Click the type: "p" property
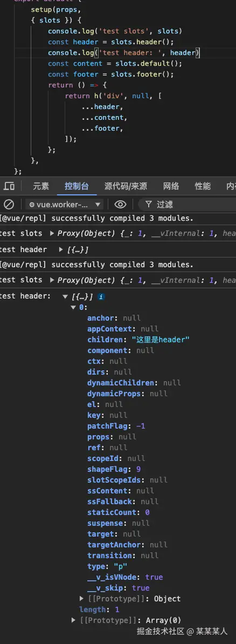Screen dimensions: 236x644 coord(107,566)
